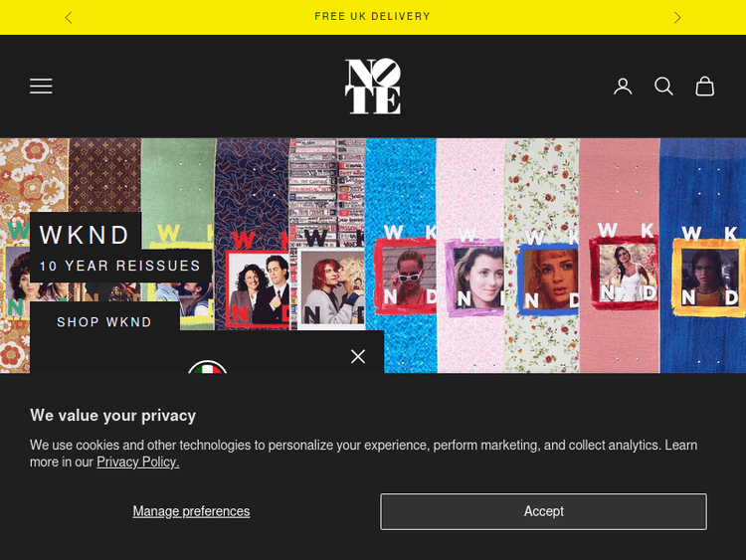Accept cookies in the privacy banner

[543, 511]
